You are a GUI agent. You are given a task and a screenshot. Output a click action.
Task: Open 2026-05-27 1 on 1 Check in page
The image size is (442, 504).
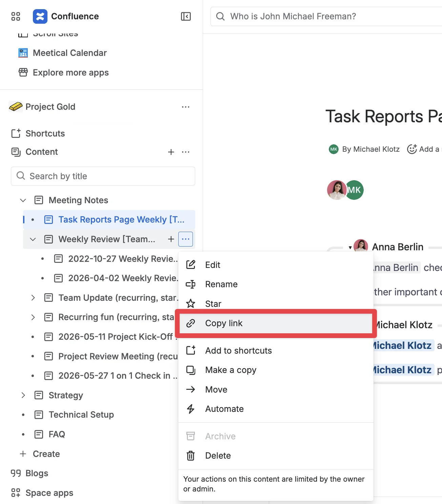[x=118, y=376]
